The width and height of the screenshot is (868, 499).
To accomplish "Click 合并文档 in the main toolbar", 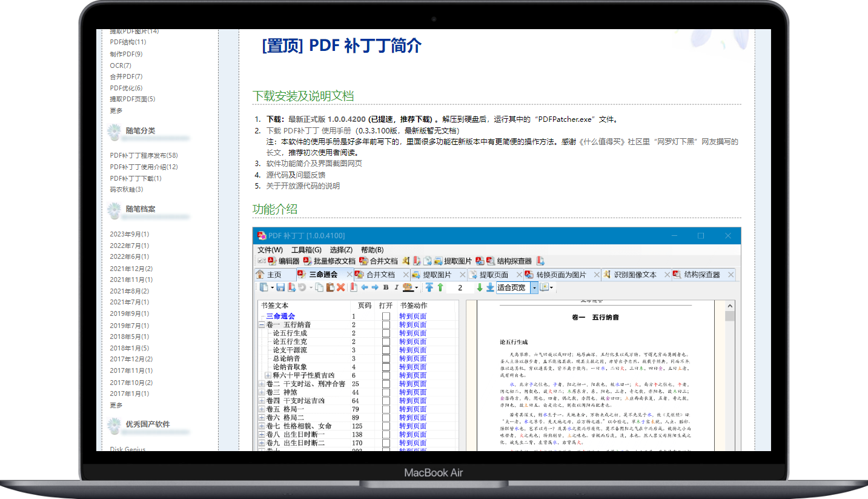I will (x=379, y=261).
